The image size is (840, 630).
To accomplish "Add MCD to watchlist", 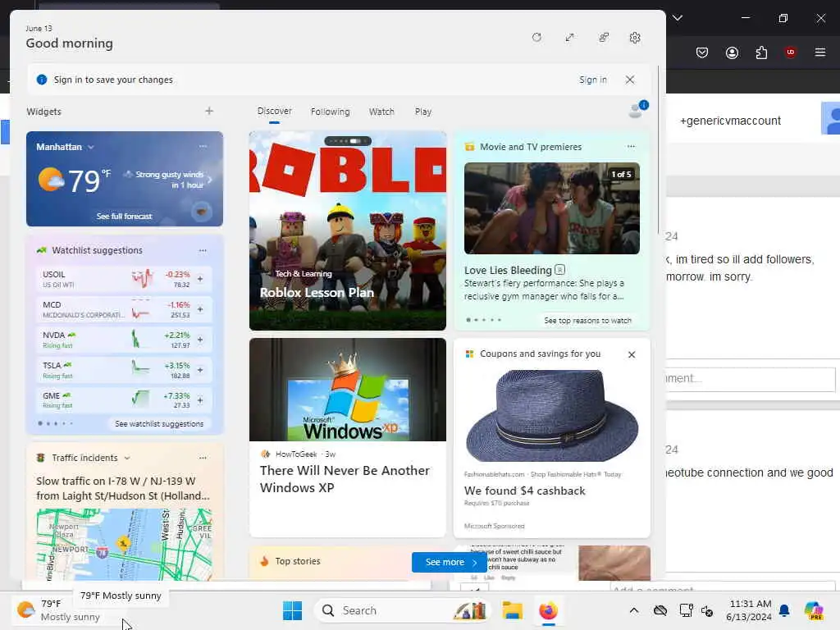I will point(200,309).
